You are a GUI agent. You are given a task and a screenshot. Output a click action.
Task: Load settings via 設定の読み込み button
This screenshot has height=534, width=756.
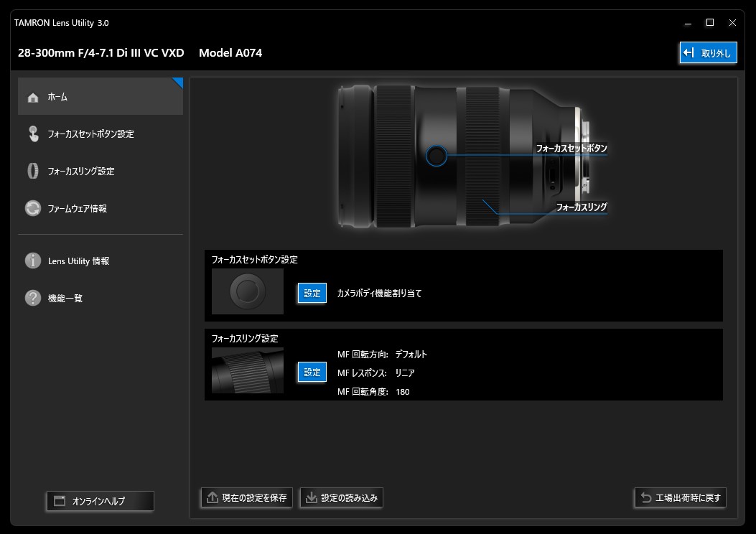coord(341,497)
